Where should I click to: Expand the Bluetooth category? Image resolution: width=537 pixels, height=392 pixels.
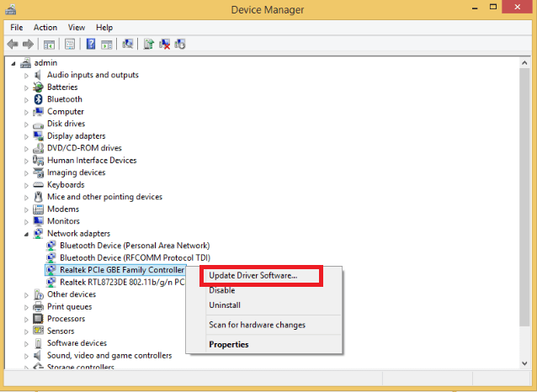tap(26, 100)
